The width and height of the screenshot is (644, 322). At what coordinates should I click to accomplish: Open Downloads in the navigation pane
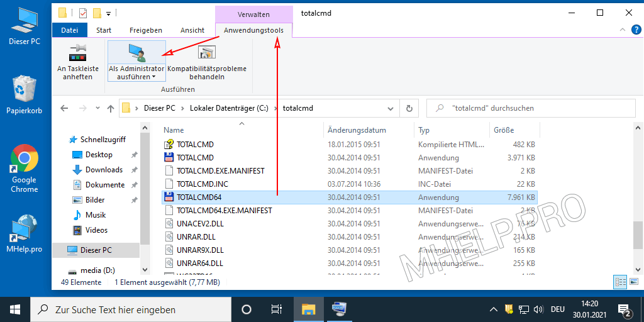tap(104, 170)
